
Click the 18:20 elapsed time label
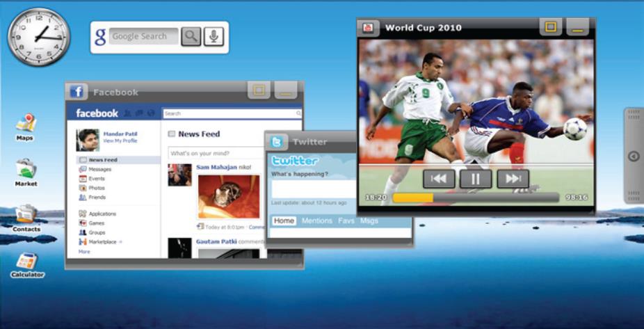(376, 198)
